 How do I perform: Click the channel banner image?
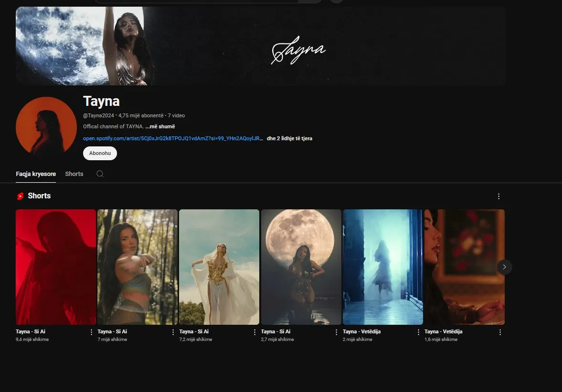pos(261,46)
